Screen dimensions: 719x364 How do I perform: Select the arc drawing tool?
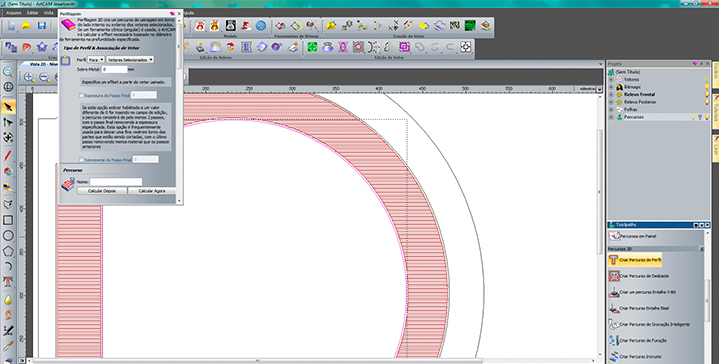coord(8,266)
